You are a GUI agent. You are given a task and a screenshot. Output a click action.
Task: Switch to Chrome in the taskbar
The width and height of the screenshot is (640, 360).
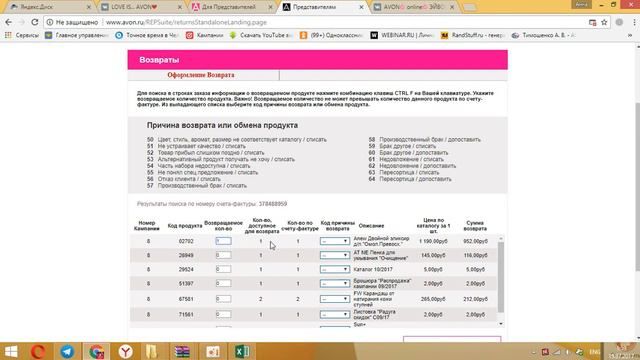(x=97, y=351)
